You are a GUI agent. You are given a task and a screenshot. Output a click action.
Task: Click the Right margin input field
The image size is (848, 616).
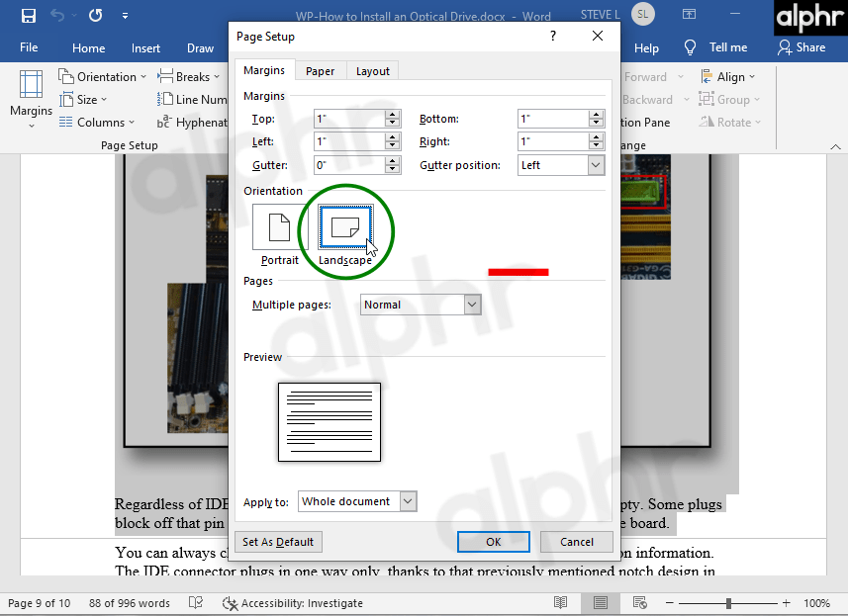coord(553,141)
